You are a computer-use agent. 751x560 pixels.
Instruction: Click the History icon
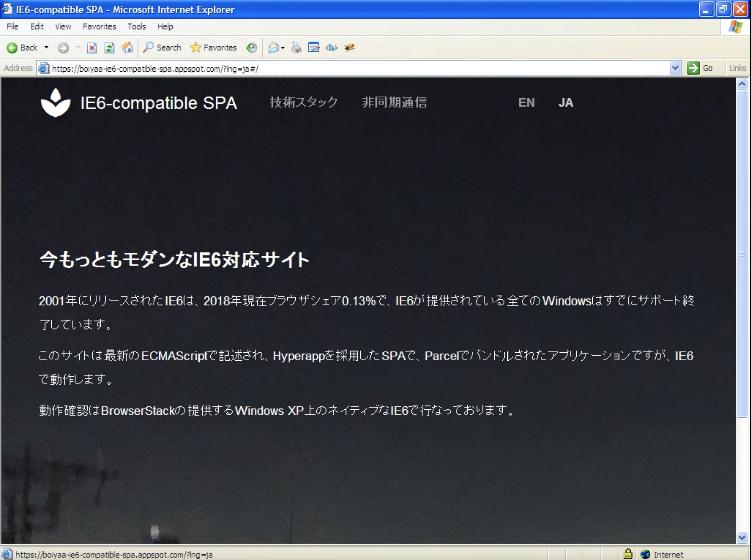(251, 47)
